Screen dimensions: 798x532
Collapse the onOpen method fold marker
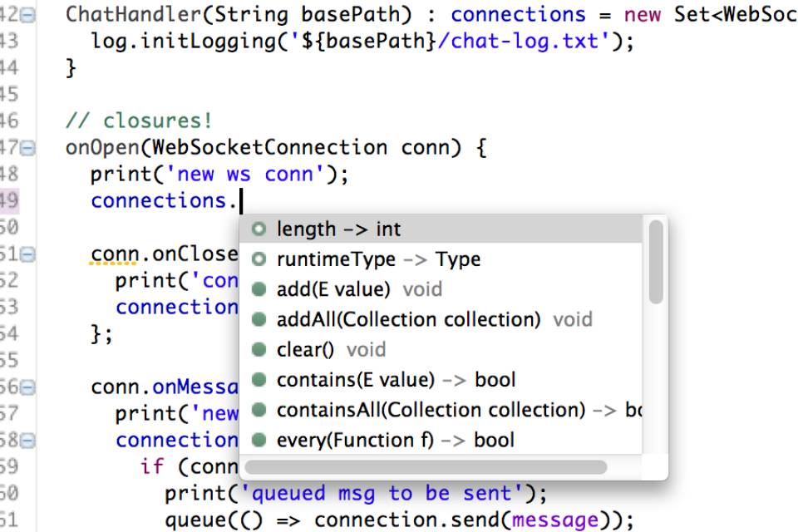(x=28, y=148)
